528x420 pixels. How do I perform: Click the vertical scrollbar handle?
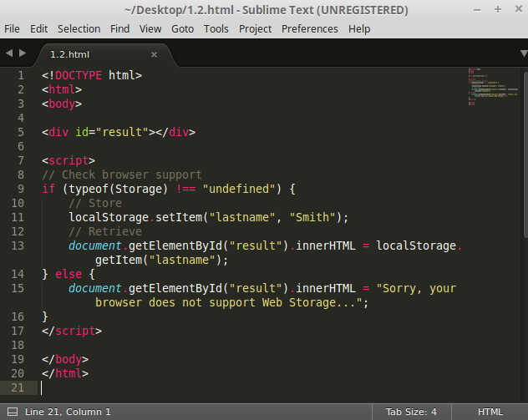pos(525,154)
